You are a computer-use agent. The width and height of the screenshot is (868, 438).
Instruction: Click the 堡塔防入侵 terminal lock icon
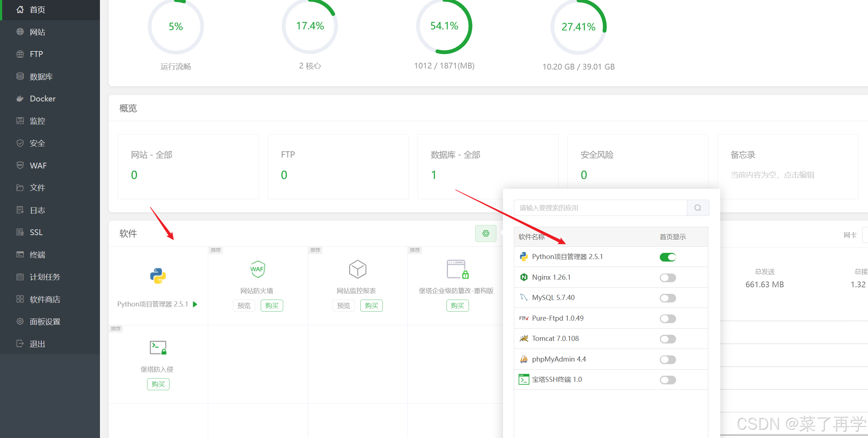click(158, 348)
